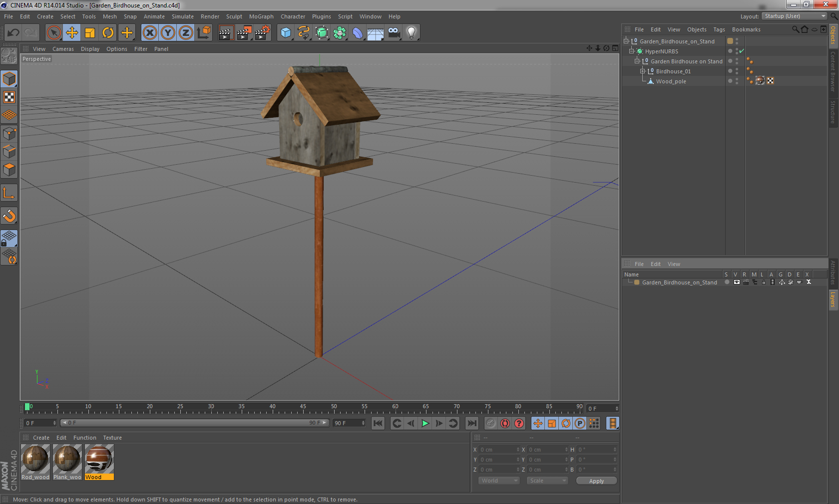Open the viewport Cameras menu
The width and height of the screenshot is (839, 504).
[63, 49]
